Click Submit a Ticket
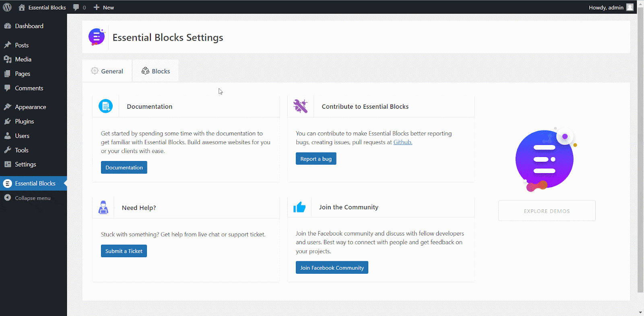Viewport: 644px width, 316px height. pyautogui.click(x=124, y=251)
